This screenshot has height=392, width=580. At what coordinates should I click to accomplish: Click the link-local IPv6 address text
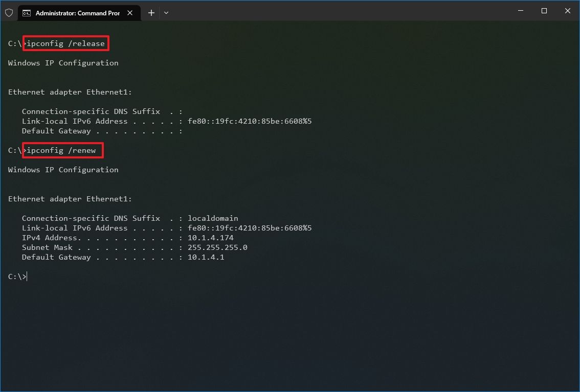(250, 228)
